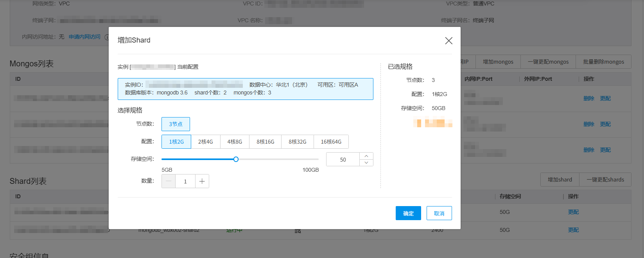Open the 申请内网访问 link

tap(84, 37)
